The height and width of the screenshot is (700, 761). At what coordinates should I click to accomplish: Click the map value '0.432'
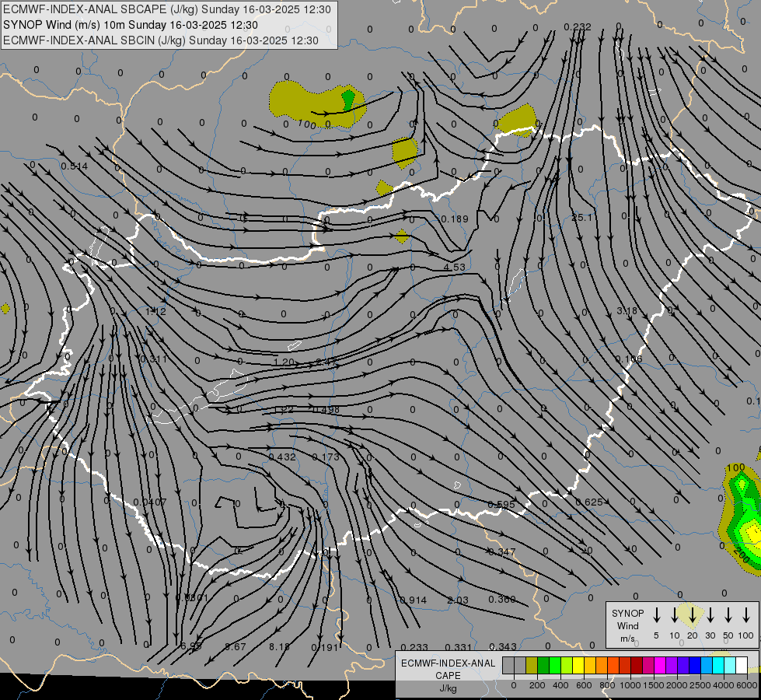click(x=282, y=457)
